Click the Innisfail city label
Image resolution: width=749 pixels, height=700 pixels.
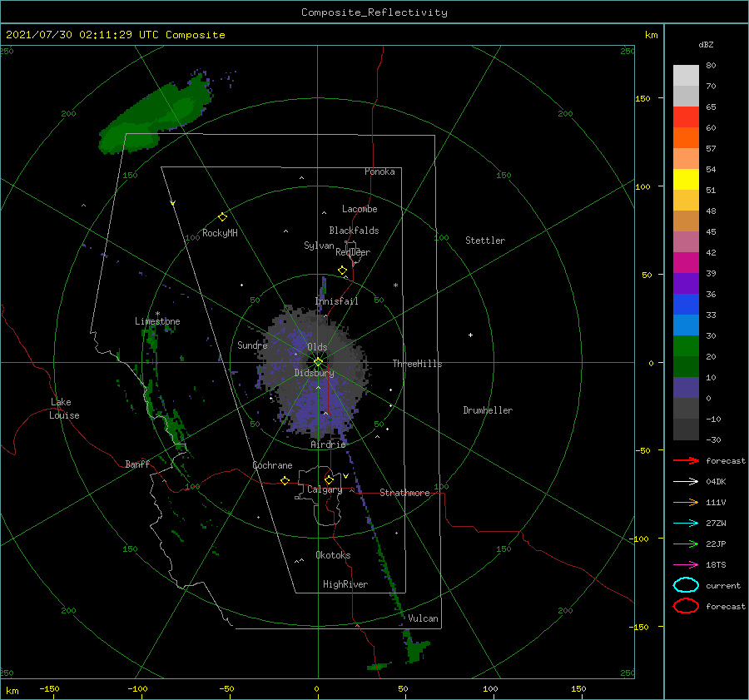[336, 301]
